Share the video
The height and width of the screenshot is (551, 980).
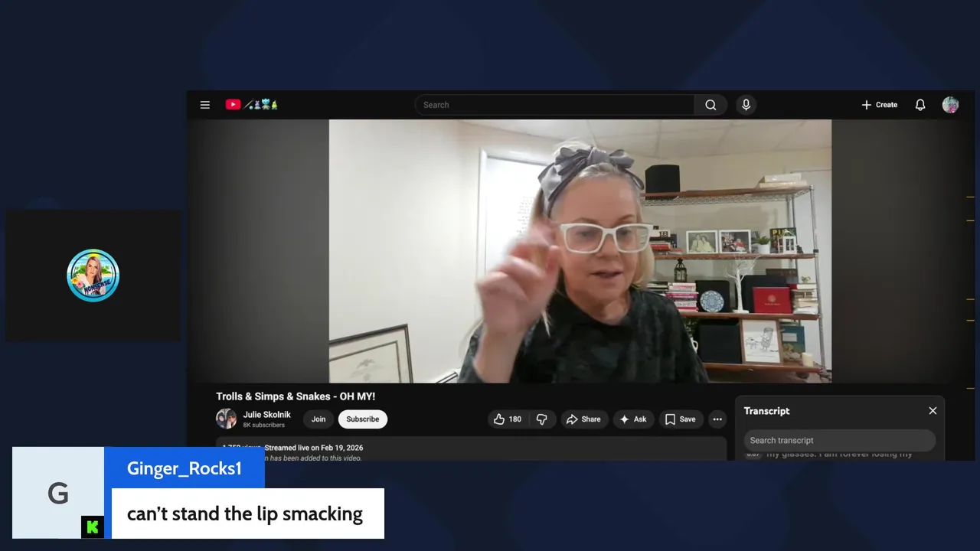pos(583,419)
